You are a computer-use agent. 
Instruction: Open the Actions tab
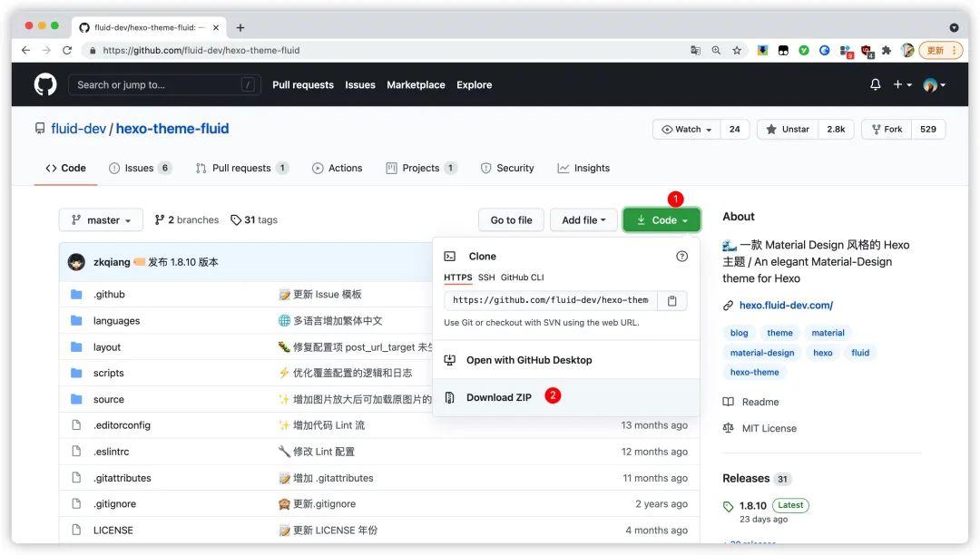[337, 168]
